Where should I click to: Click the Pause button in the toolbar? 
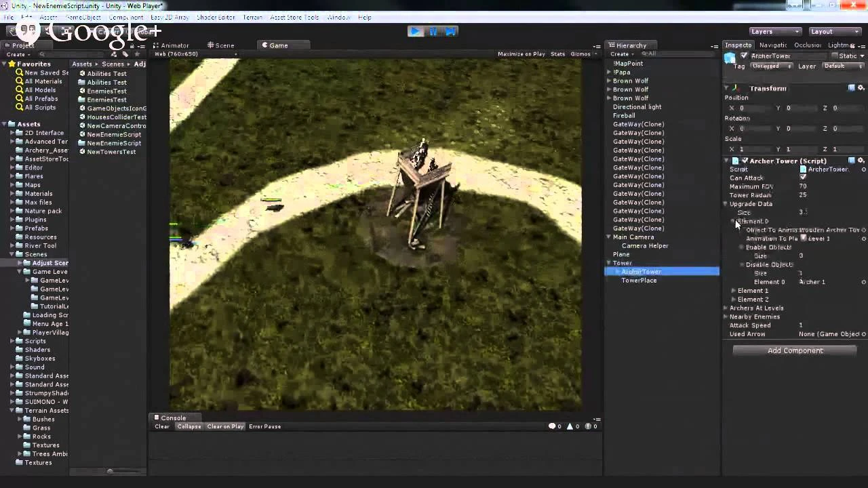pos(433,31)
